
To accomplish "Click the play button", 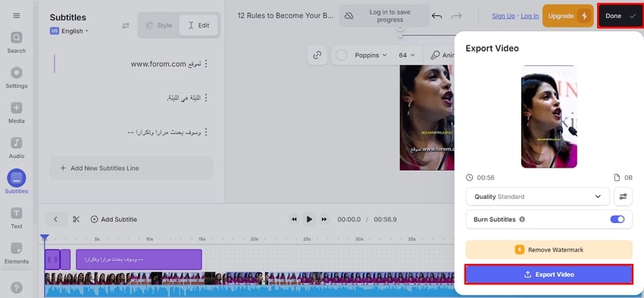I will [x=309, y=219].
